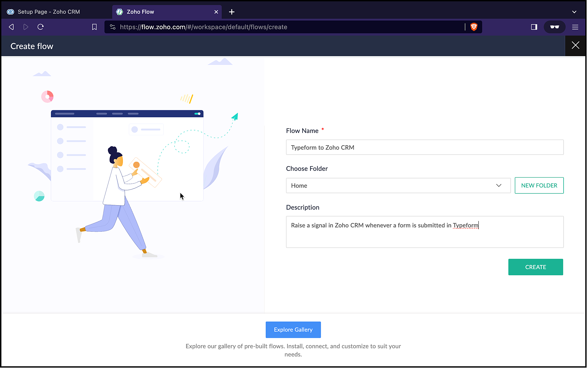Close the Create flow dialog

[575, 45]
